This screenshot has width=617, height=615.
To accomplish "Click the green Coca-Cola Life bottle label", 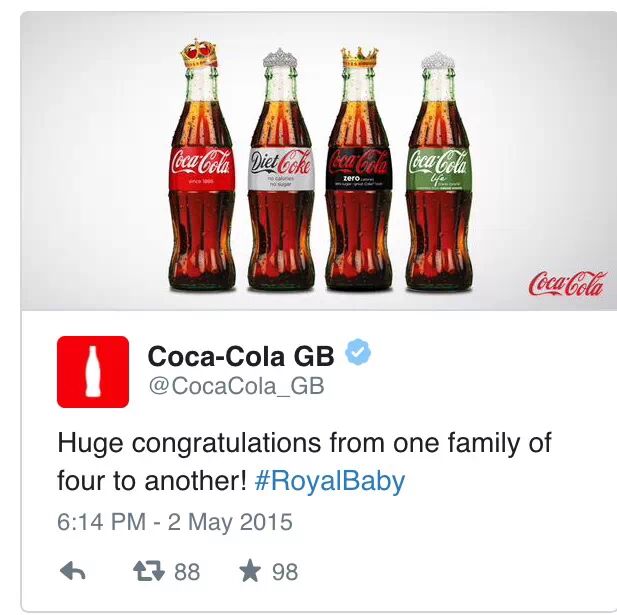I will [437, 167].
